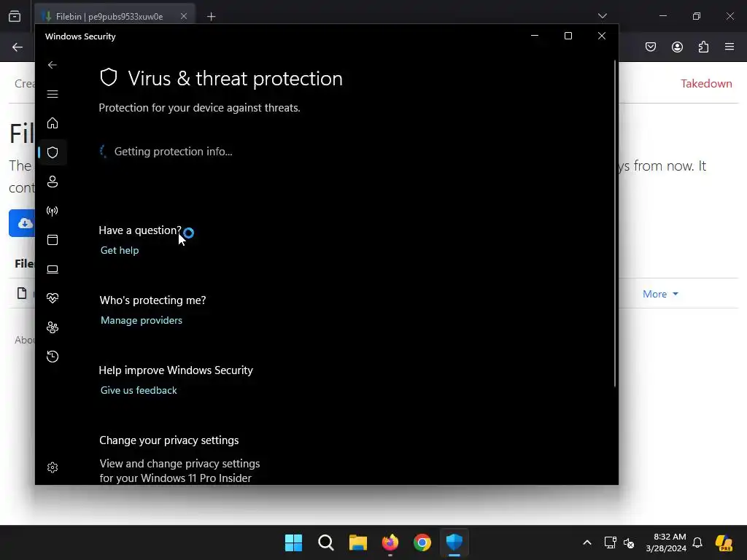The image size is (747, 560).
Task: Open the Firefox account icon
Action: click(x=677, y=47)
